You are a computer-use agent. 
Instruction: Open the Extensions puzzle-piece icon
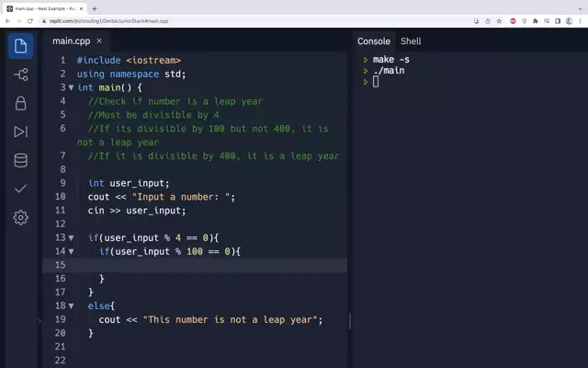[x=536, y=21]
